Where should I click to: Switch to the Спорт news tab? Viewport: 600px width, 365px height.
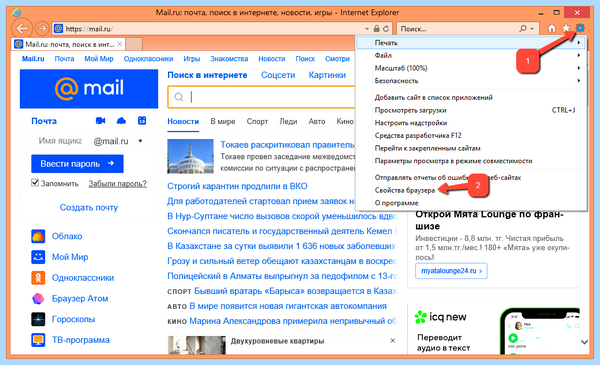(257, 121)
